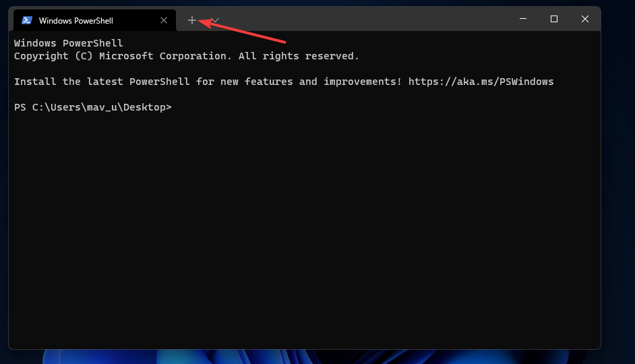Click the PowerShell icon in the tab

click(27, 20)
